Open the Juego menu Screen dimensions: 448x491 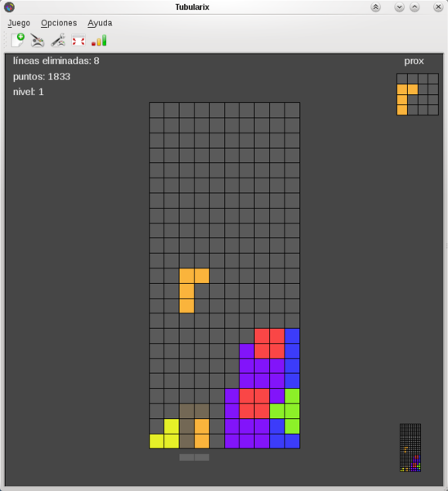pos(19,23)
